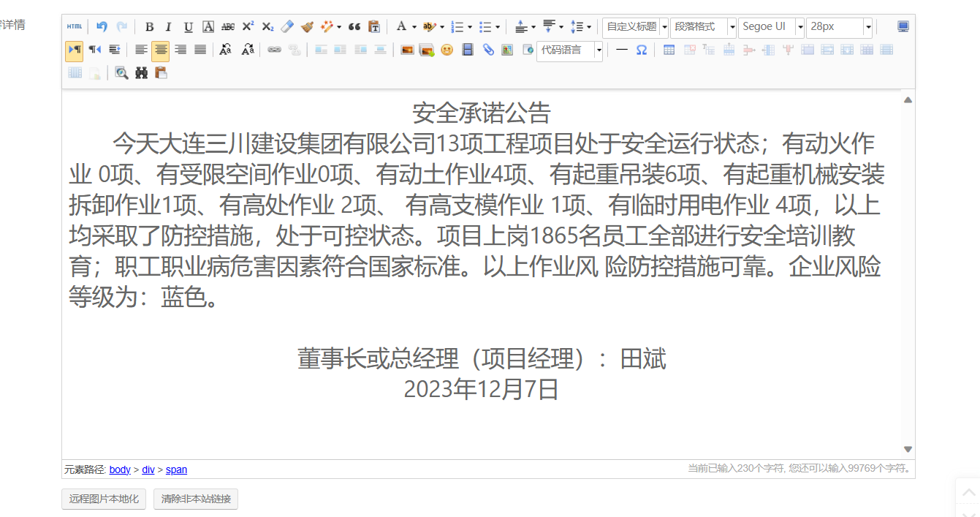Click the editor scrollbar up arrow
This screenshot has height=517, width=980.
(x=908, y=100)
